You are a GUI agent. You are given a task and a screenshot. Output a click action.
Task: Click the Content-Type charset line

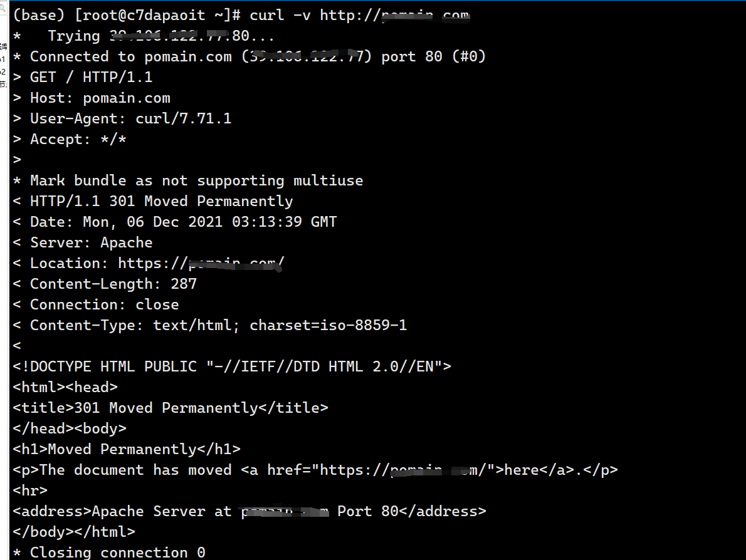[218, 325]
